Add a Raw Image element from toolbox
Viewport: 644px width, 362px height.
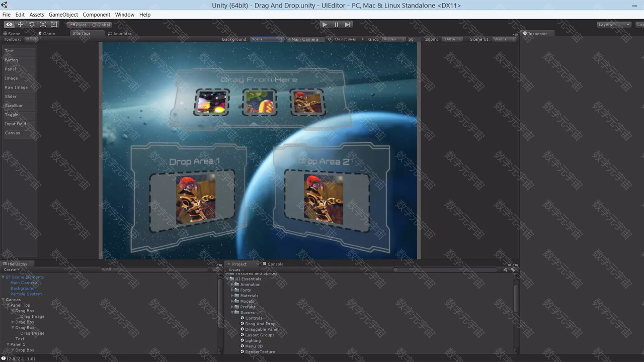pyautogui.click(x=20, y=87)
